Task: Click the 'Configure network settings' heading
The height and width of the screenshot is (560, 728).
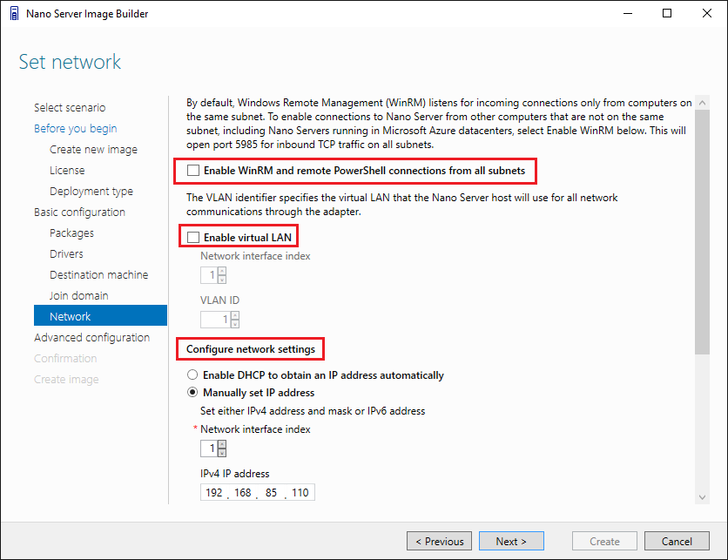Action: tap(251, 349)
